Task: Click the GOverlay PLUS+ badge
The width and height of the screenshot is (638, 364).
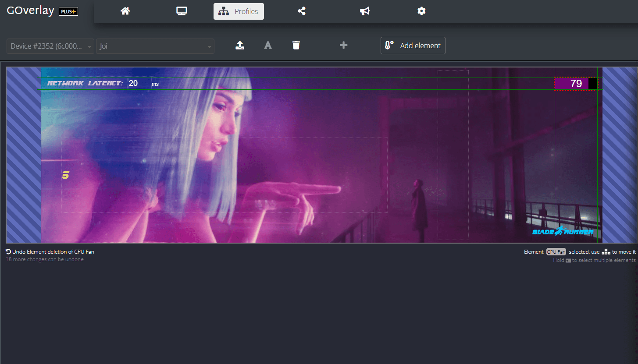Action: pos(68,12)
